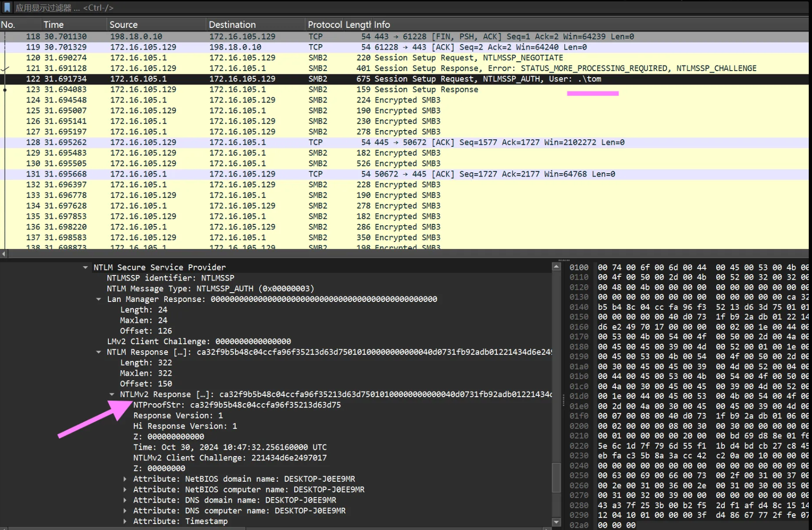Screen dimensions: 812x530
Task: Focus the display filter input field
Action: [x=409, y=7]
